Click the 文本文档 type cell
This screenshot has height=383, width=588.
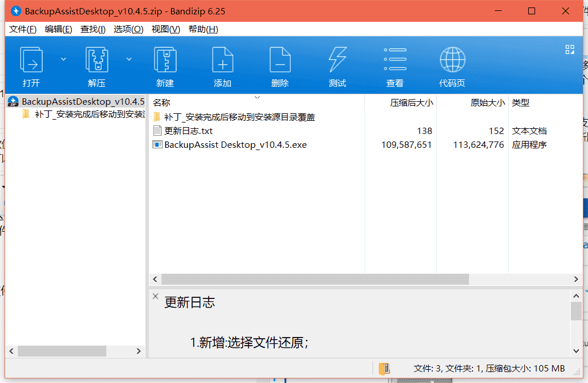[529, 131]
